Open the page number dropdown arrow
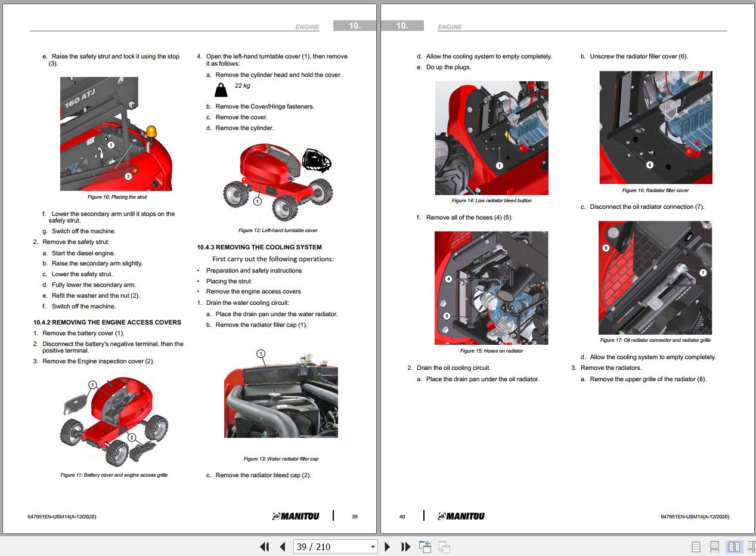This screenshot has height=556, width=756. [373, 546]
